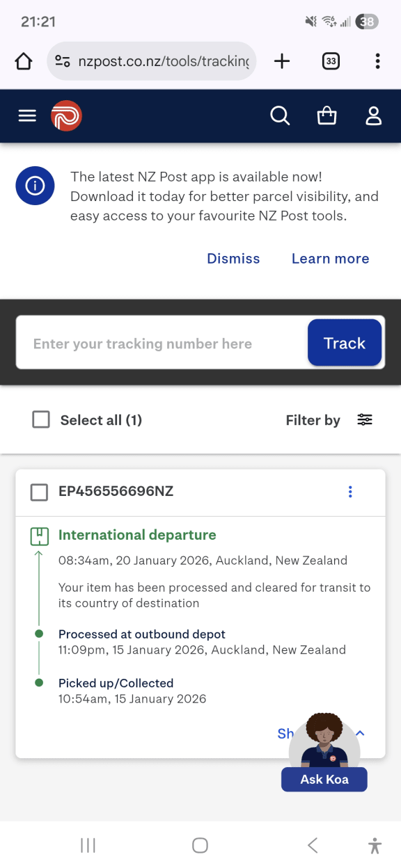Open the browser tab switcher showing 33
Image resolution: width=401 pixels, height=868 pixels.
(331, 61)
